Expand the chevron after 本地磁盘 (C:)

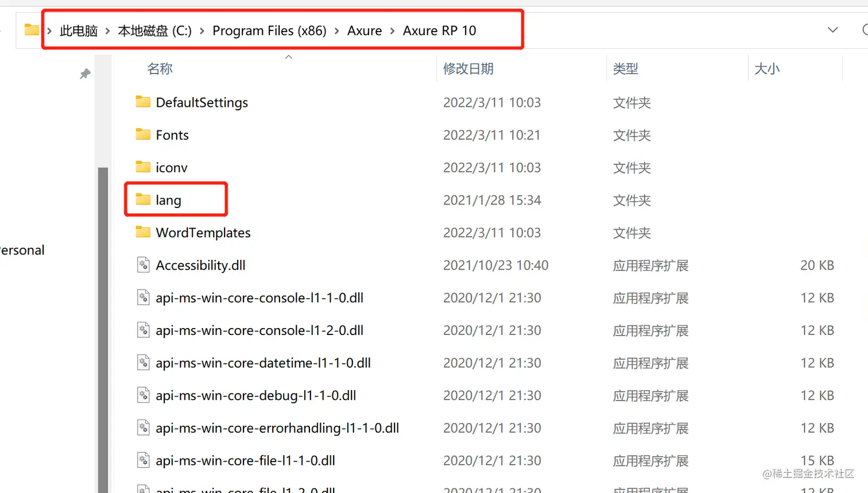202,30
